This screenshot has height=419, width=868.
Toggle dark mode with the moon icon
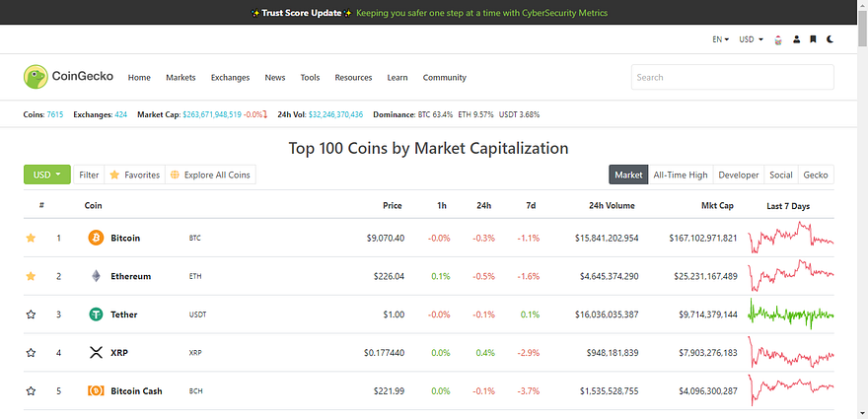(831, 39)
